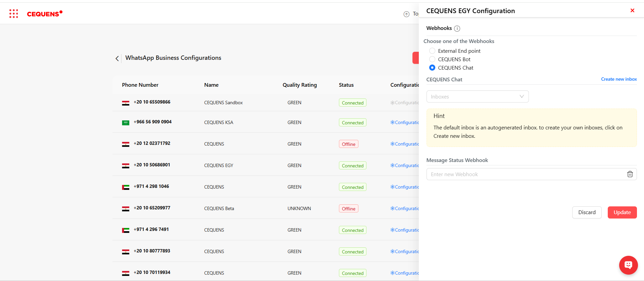Click the Discard button
644x281 pixels.
(x=587, y=212)
